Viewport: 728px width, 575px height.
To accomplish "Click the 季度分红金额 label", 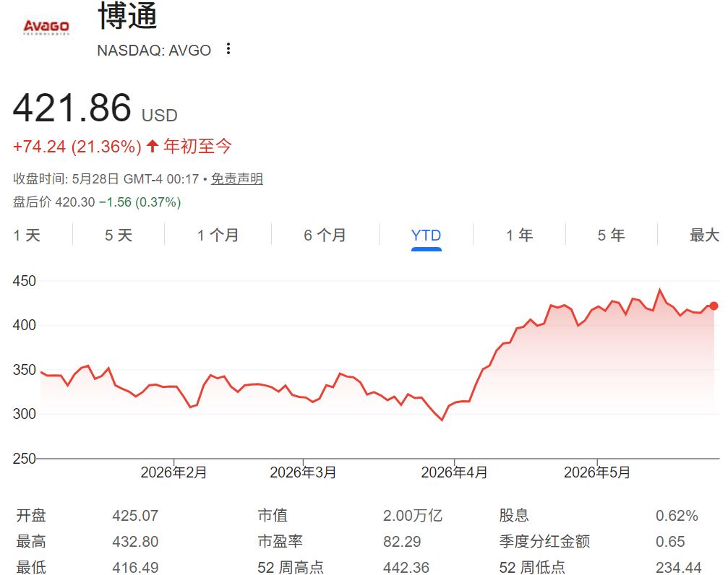I will click(x=544, y=542).
